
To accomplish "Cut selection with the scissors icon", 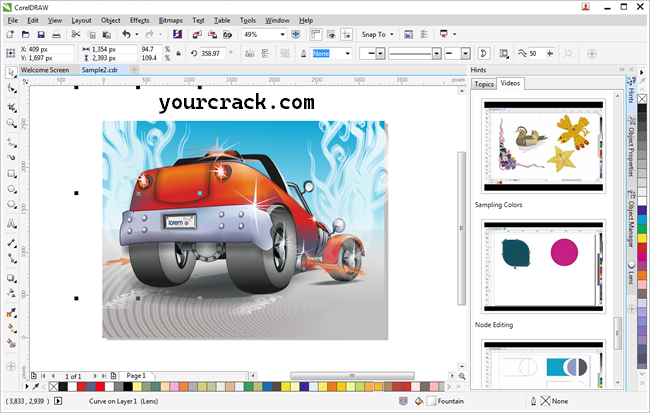I will (x=76, y=34).
